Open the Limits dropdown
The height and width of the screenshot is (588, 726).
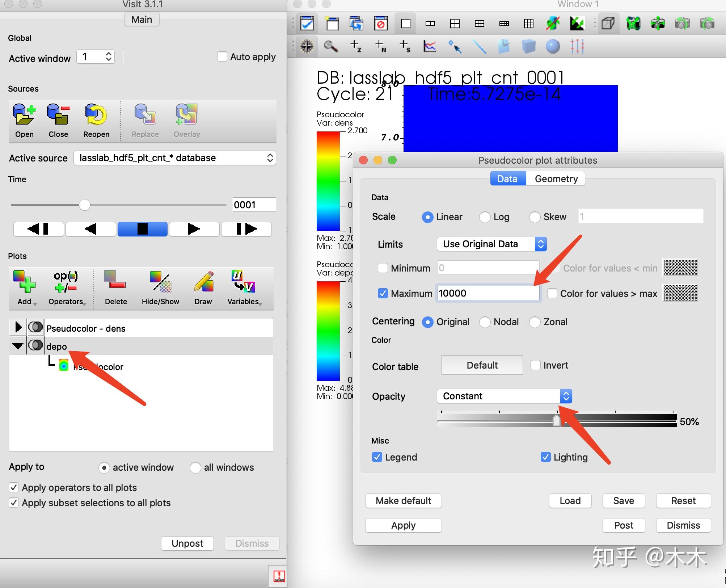coord(491,244)
